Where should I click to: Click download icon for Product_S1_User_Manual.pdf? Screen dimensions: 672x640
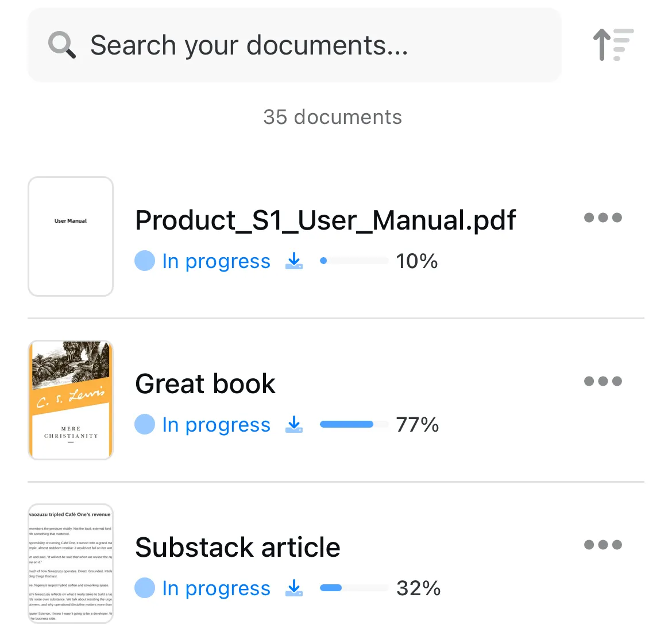click(294, 261)
